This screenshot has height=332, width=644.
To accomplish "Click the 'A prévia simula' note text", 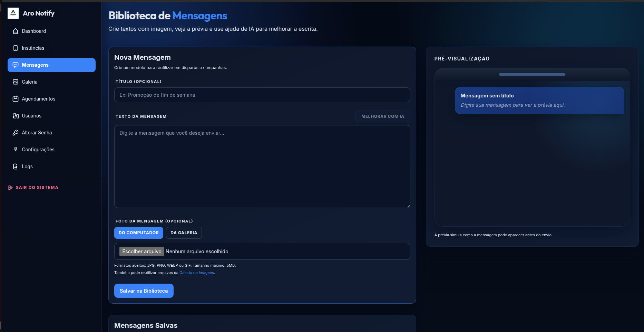I will pos(494,235).
